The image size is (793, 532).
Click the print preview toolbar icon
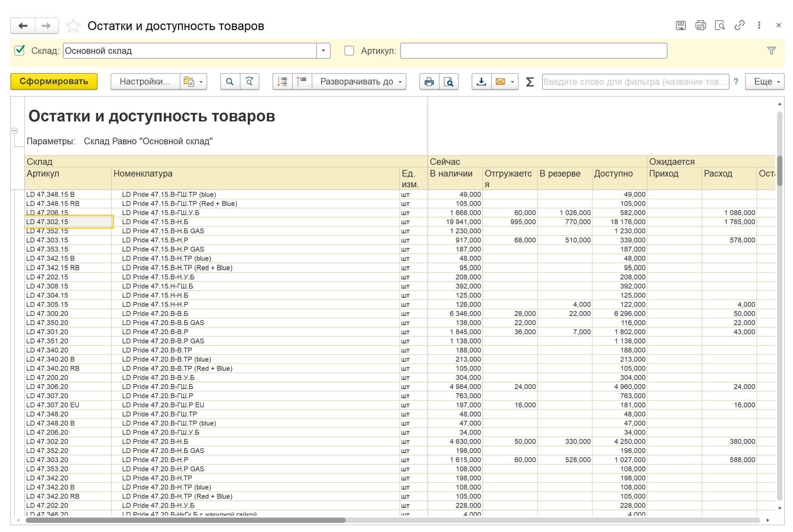(x=449, y=82)
